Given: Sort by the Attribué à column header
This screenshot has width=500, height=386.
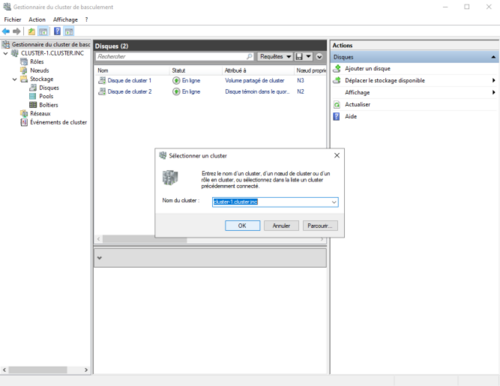Looking at the screenshot, I should [258, 70].
